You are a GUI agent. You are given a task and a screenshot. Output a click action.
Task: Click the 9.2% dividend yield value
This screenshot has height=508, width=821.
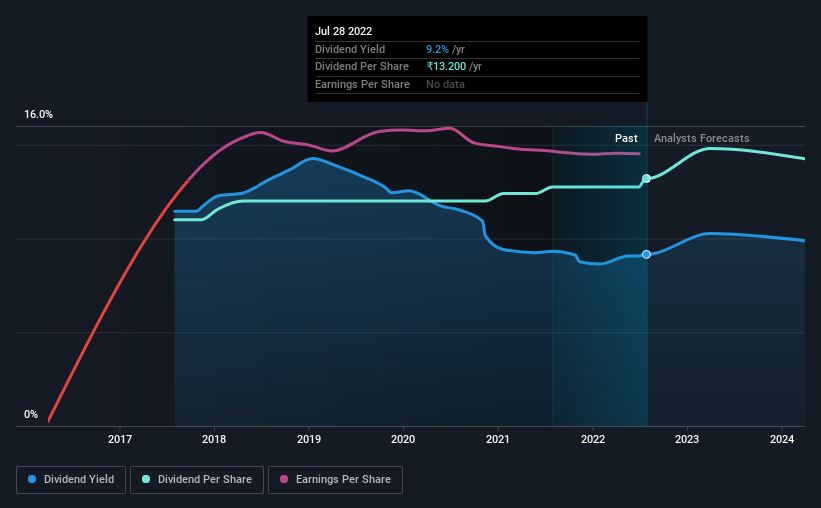pyautogui.click(x=437, y=49)
